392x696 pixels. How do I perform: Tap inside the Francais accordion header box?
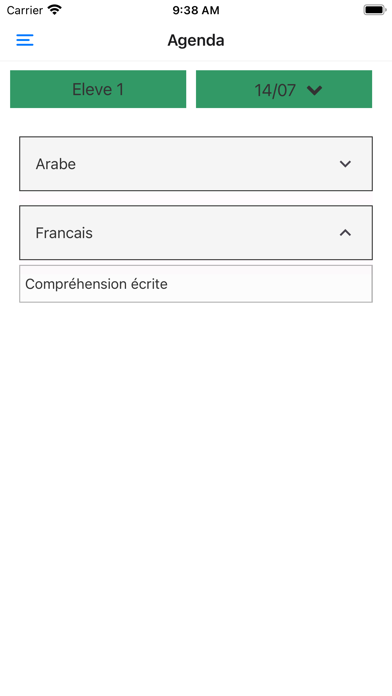click(196, 233)
